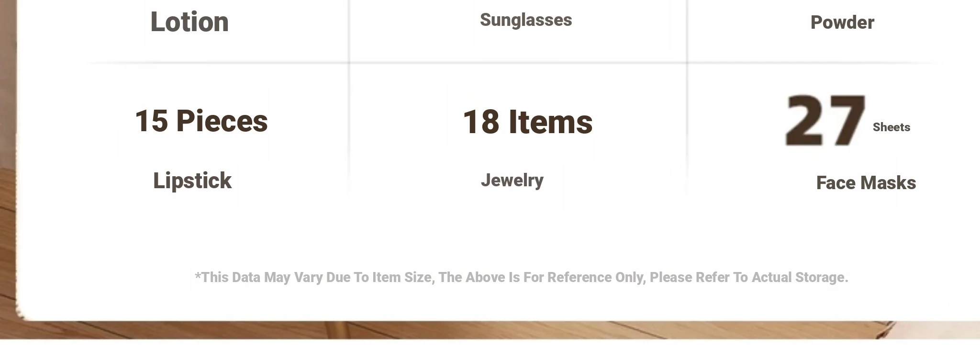The width and height of the screenshot is (980, 351).
Task: Click the number 18
Action: pos(481,122)
